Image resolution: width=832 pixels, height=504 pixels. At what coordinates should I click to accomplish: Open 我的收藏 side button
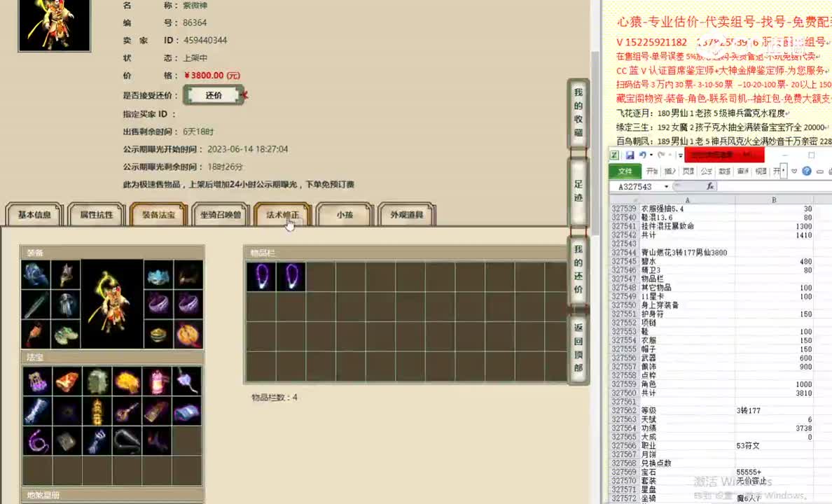click(x=578, y=113)
